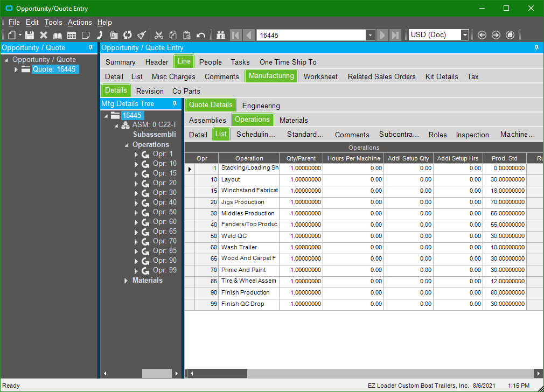
Task: Expand the Quote: 16445 tree node
Action: tap(16, 69)
